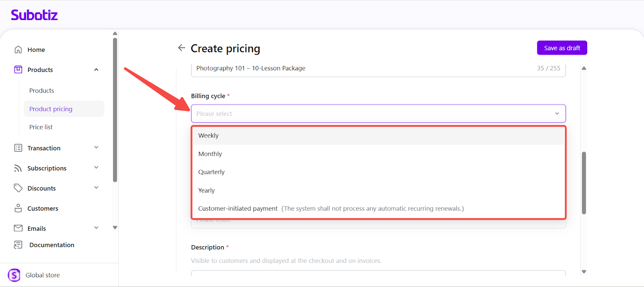Click the Subscriptions feed icon
Viewport: 644px width, 287px height.
pyautogui.click(x=18, y=168)
